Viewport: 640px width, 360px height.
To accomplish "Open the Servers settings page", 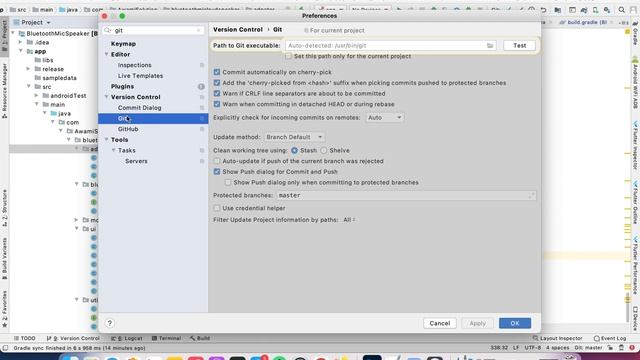I will tap(136, 161).
